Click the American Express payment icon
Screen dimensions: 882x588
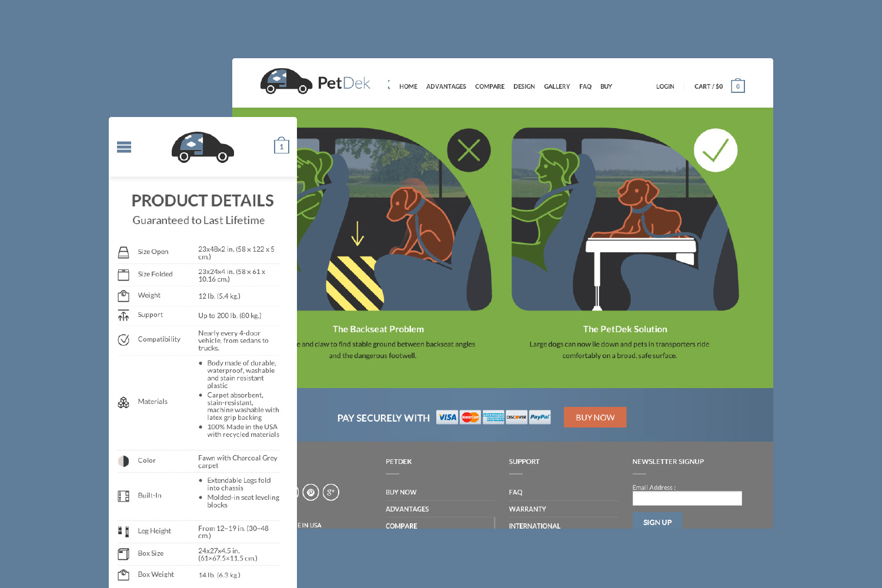[493, 417]
